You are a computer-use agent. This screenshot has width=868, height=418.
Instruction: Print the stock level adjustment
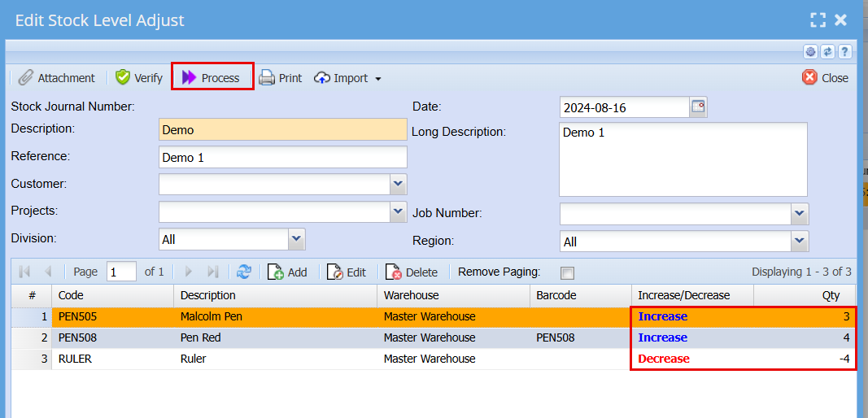coord(280,78)
